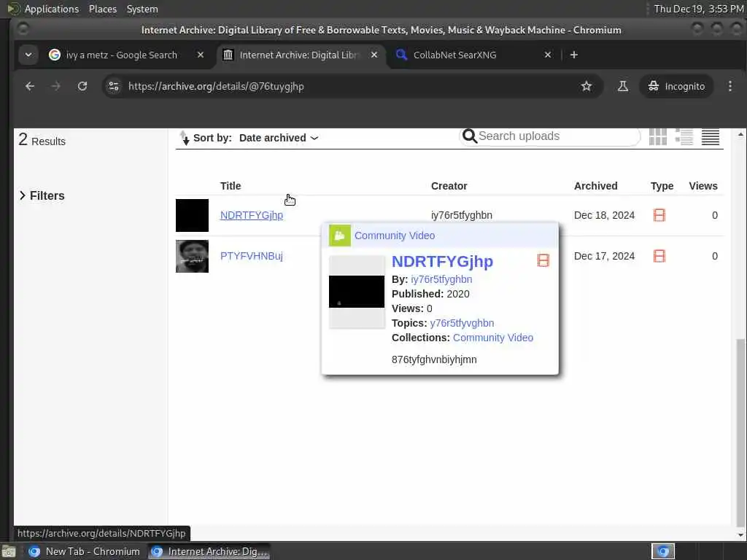Switch to extended list view

pyautogui.click(x=684, y=137)
